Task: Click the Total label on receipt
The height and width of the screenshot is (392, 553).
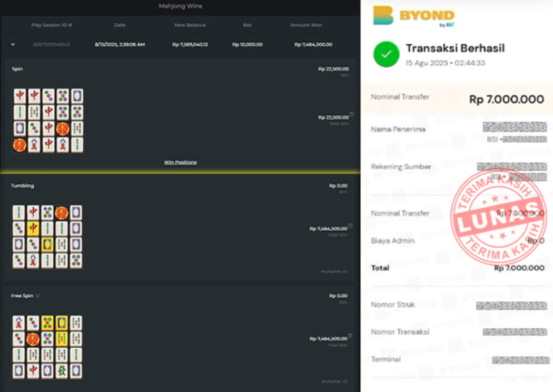Action: (380, 268)
